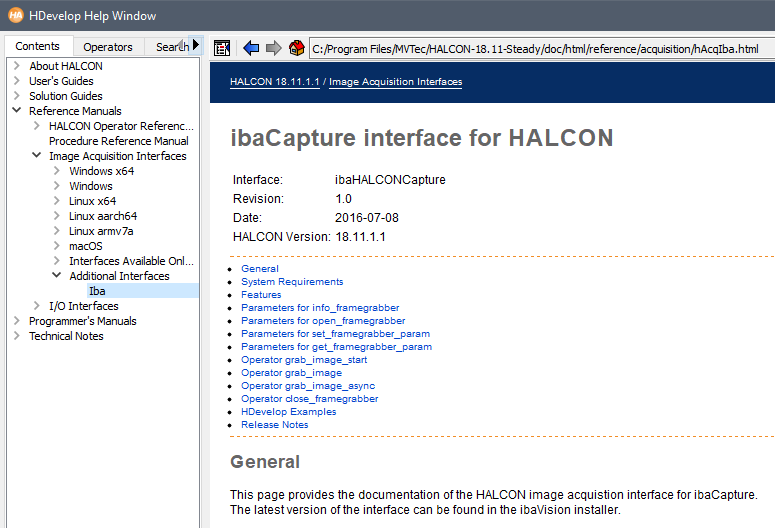775x528 pixels.
Task: Switch to the Search tab
Action: (169, 47)
